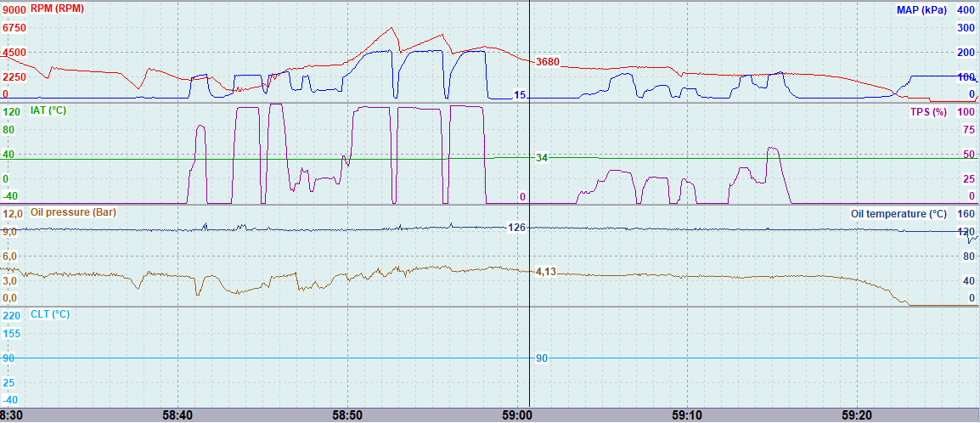This screenshot has height=423, width=980.
Task: Click the 4,13 oil pressure cursor value
Action: point(545,272)
